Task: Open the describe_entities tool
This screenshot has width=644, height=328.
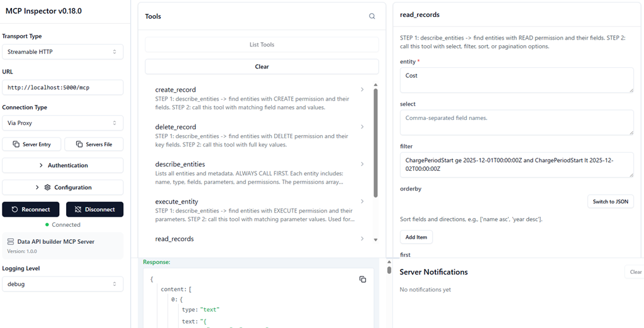Action: [x=259, y=172]
